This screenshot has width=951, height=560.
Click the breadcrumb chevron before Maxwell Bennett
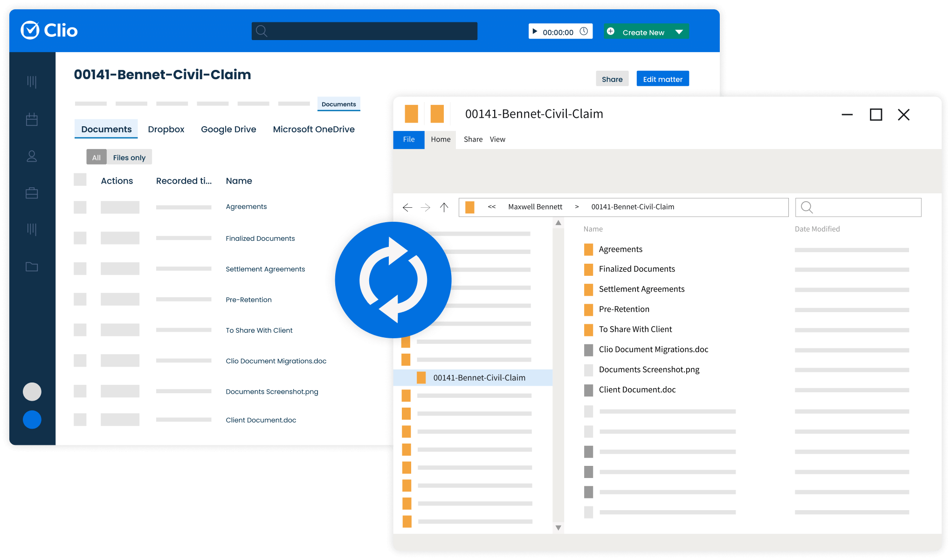491,207
